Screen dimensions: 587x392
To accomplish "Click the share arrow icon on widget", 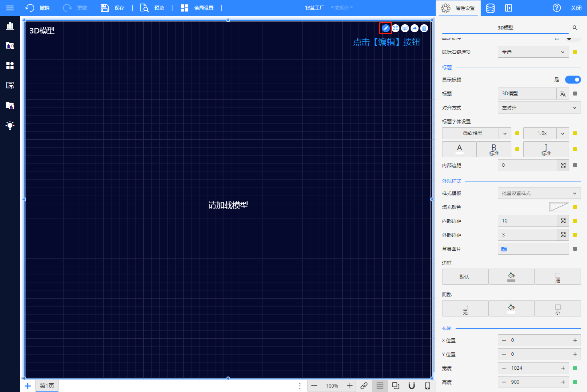I will click(415, 28).
